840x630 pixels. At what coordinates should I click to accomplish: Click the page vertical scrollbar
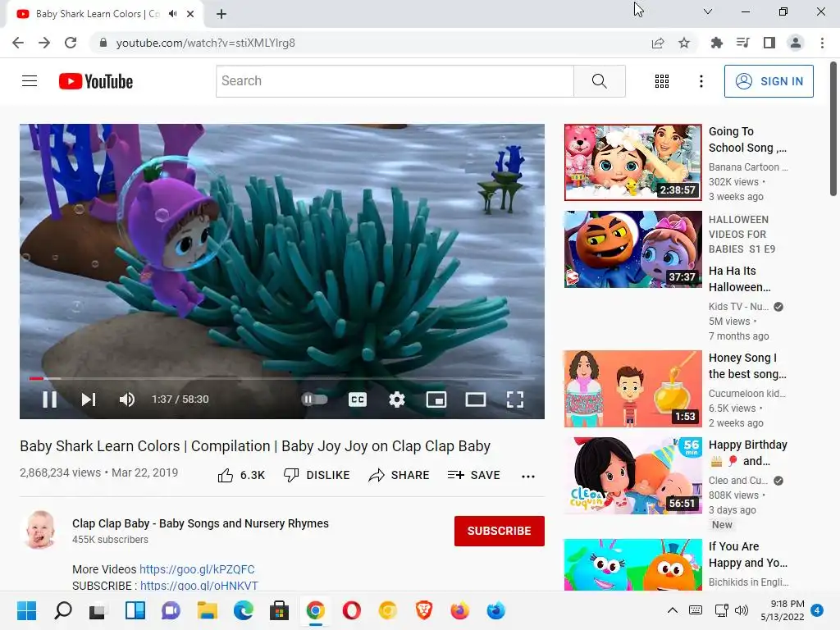point(833,129)
